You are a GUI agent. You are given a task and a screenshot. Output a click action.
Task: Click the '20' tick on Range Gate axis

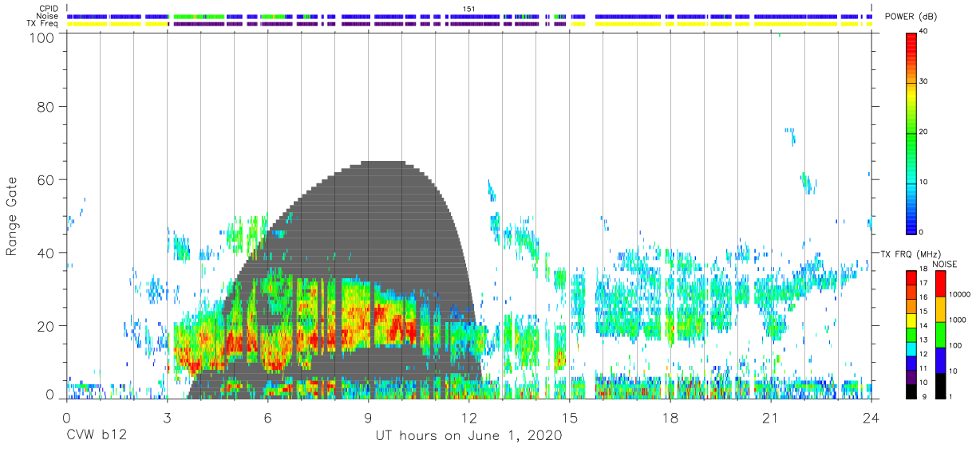pyautogui.click(x=45, y=326)
